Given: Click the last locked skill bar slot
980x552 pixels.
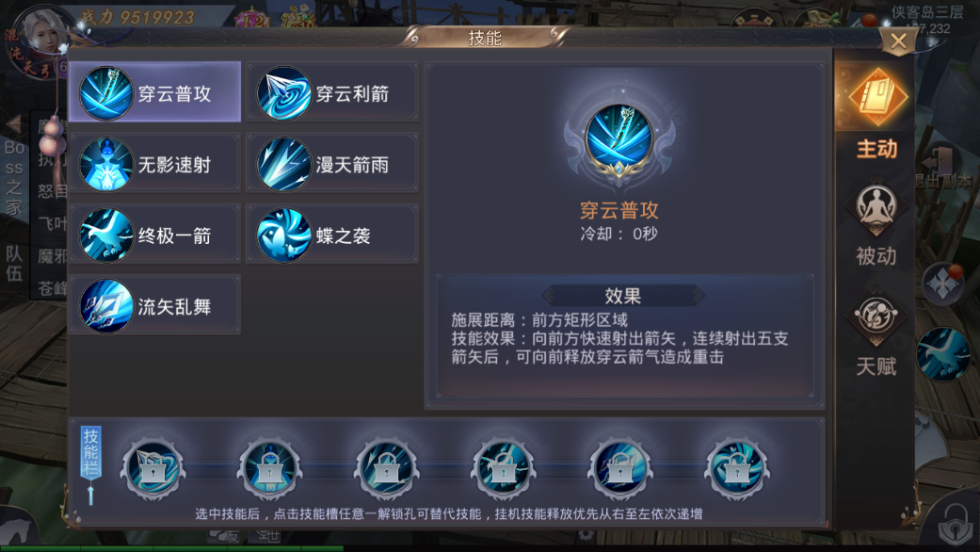Looking at the screenshot, I should point(737,467).
